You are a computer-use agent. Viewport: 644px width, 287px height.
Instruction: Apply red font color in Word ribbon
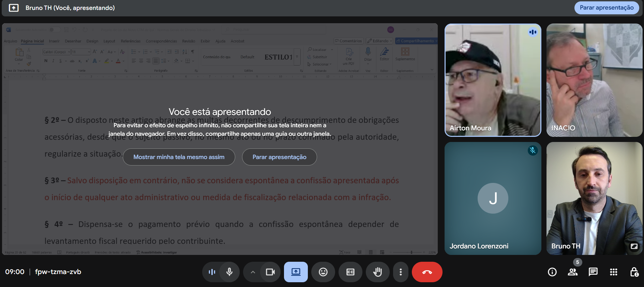tap(118, 61)
